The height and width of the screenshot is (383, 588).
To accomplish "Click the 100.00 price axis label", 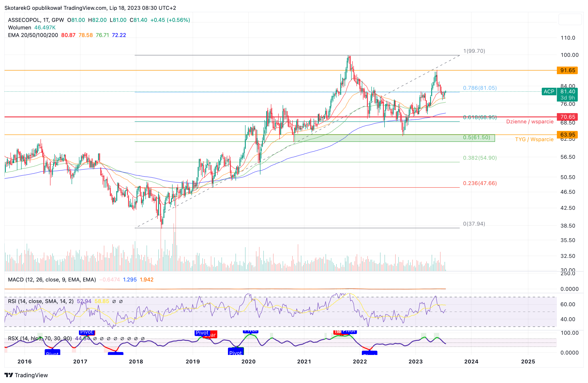I will coord(570,55).
